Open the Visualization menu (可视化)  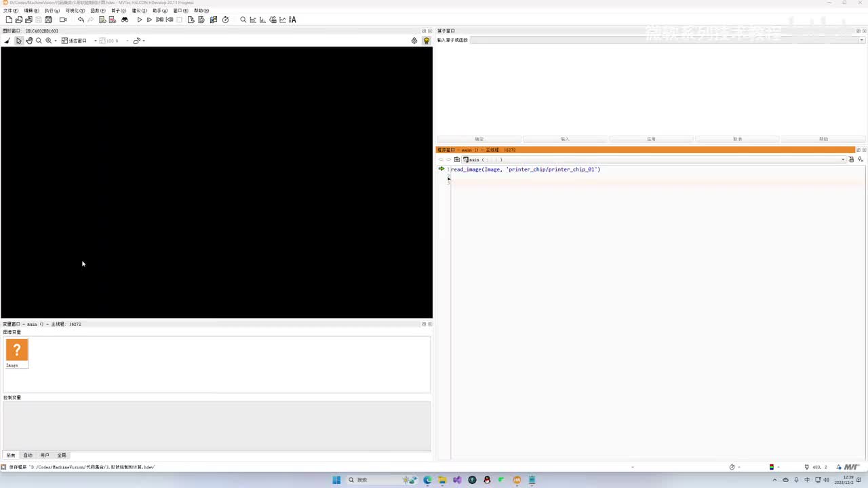point(75,11)
